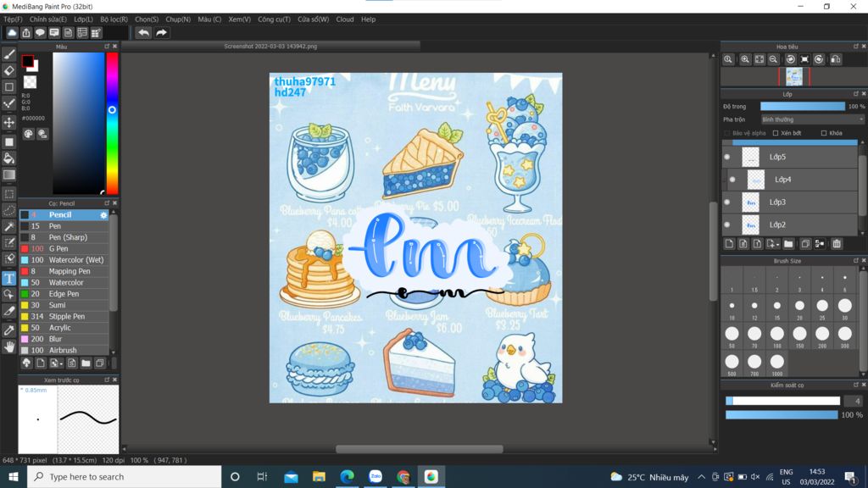The image size is (868, 488).
Task: Click the Undo arrow in toolbar
Action: pos(143,33)
